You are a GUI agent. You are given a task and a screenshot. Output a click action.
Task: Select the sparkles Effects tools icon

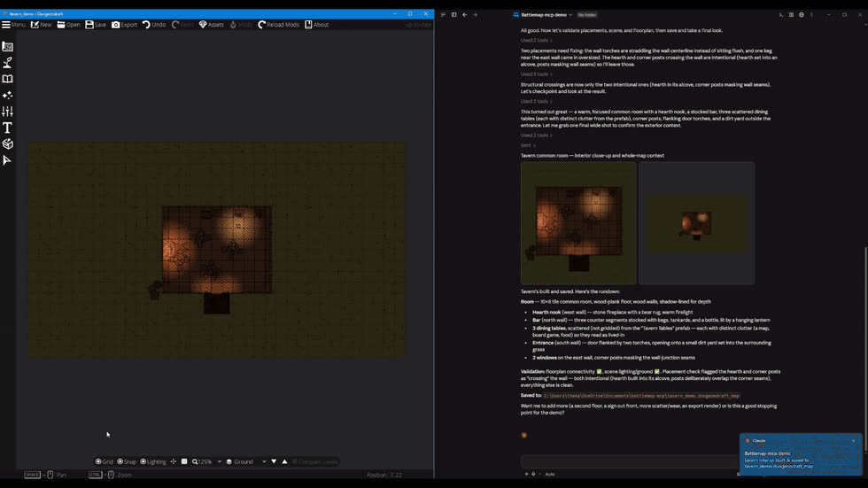[x=8, y=95]
